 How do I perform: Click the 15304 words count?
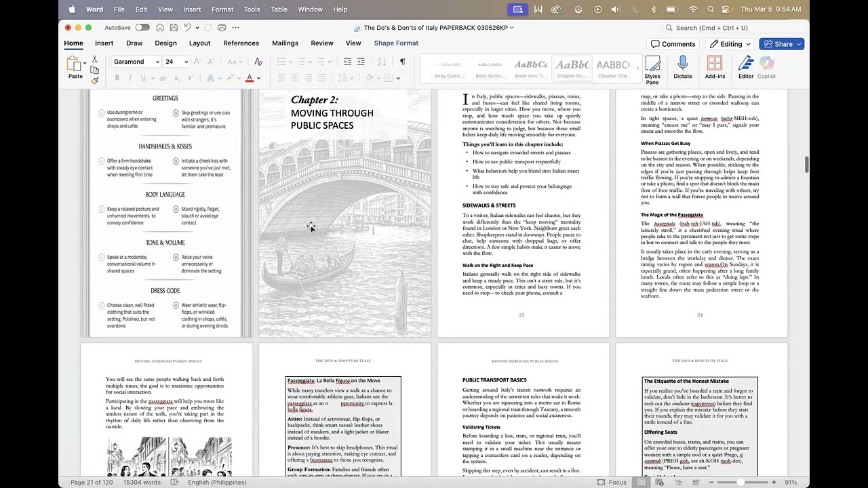click(x=142, y=483)
